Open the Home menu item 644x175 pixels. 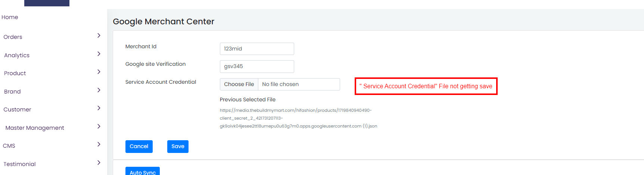tap(10, 17)
